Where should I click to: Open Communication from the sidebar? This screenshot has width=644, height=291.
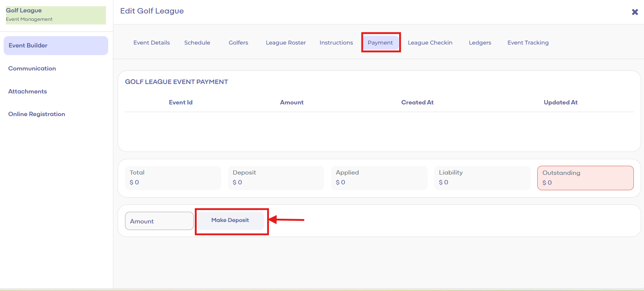32,69
